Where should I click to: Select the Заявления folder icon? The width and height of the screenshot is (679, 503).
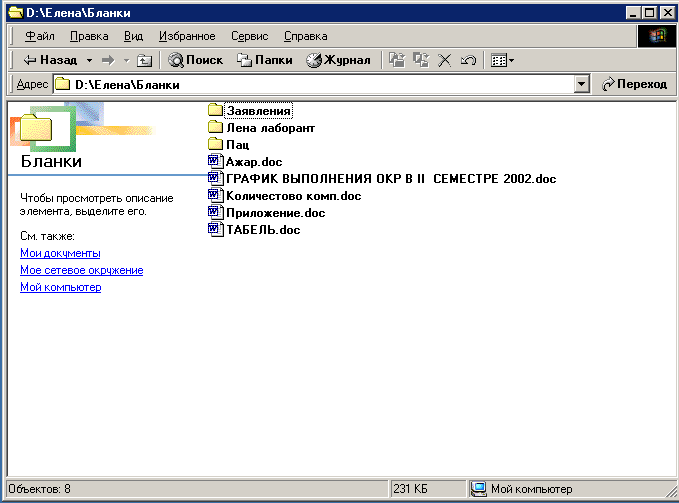point(215,110)
